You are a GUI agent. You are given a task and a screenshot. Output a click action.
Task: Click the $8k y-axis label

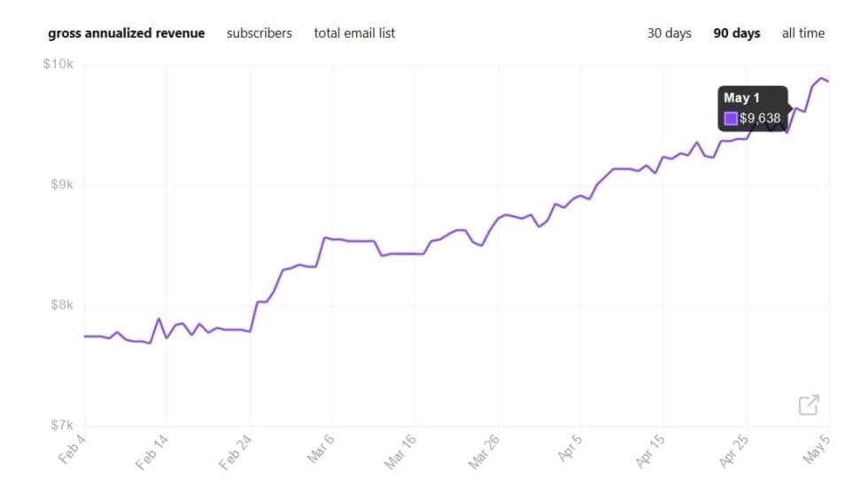(62, 305)
